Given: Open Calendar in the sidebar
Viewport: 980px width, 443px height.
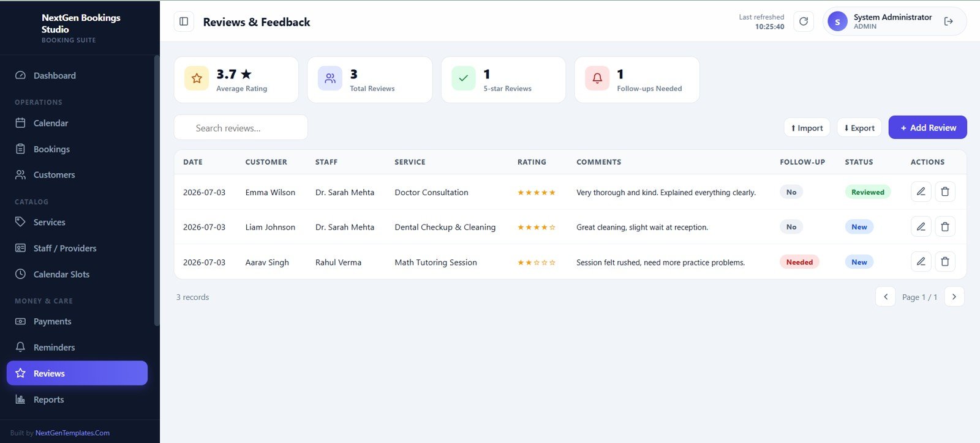Looking at the screenshot, I should tap(77, 123).
